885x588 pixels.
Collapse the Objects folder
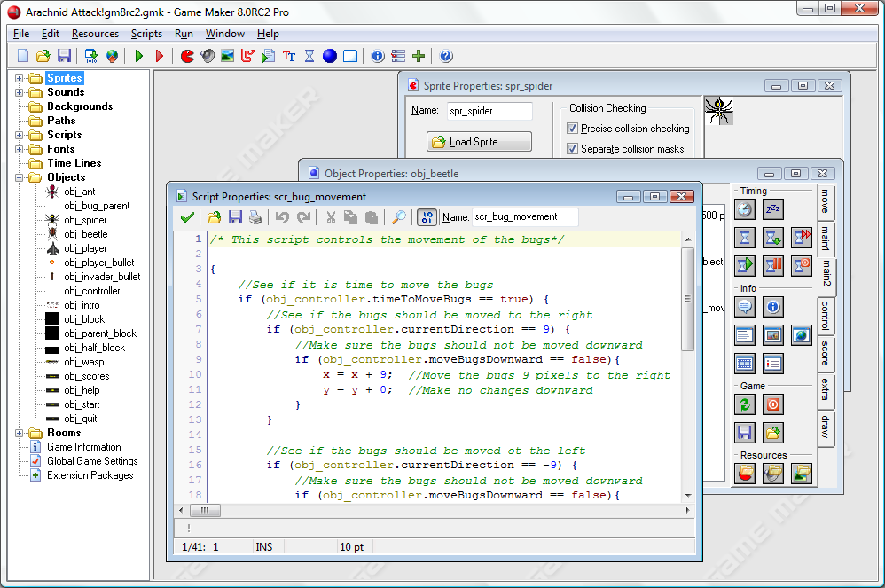tap(20, 177)
